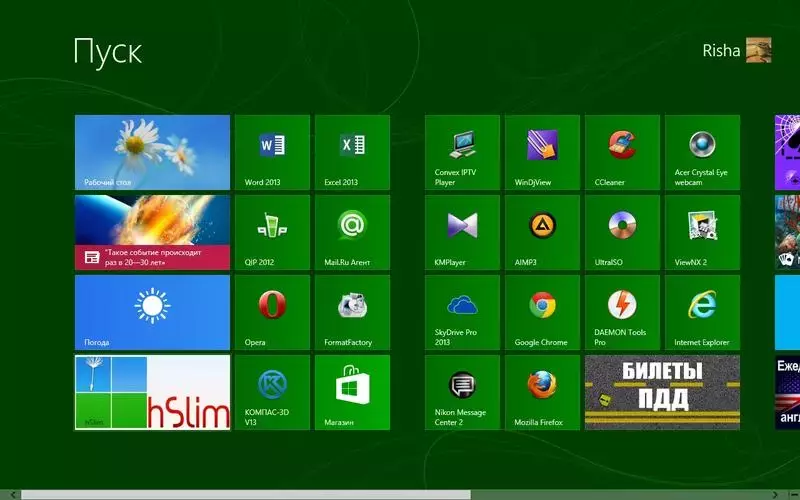
Task: Open the WinDjView tile
Action: pos(542,153)
